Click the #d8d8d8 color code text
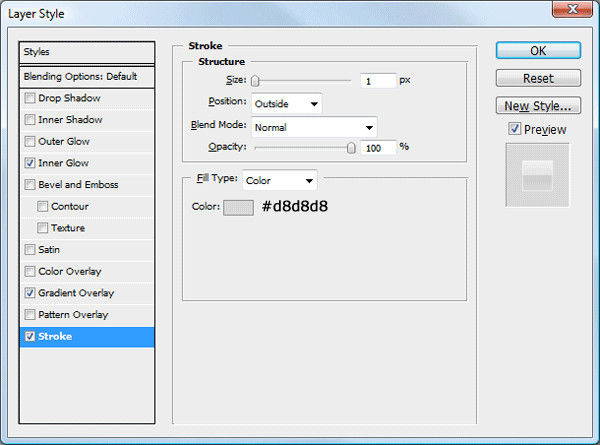Screen dimensions: 600x445 (x=295, y=206)
